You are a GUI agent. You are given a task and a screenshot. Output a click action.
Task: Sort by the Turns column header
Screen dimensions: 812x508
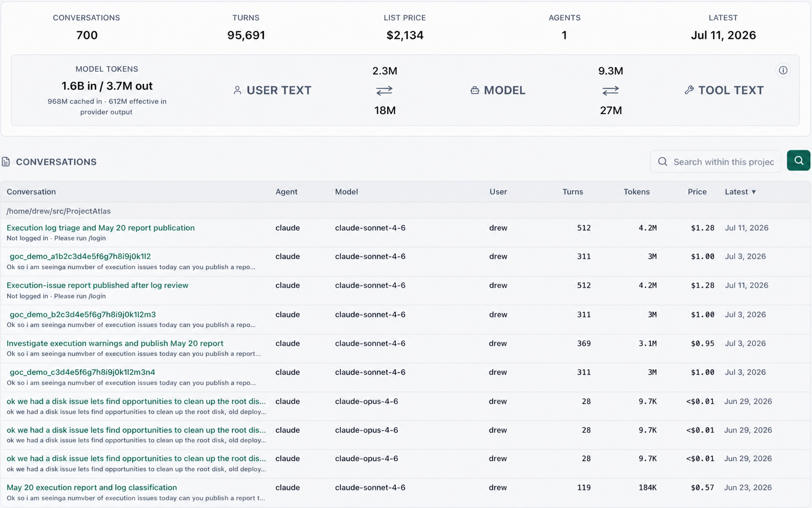click(572, 192)
